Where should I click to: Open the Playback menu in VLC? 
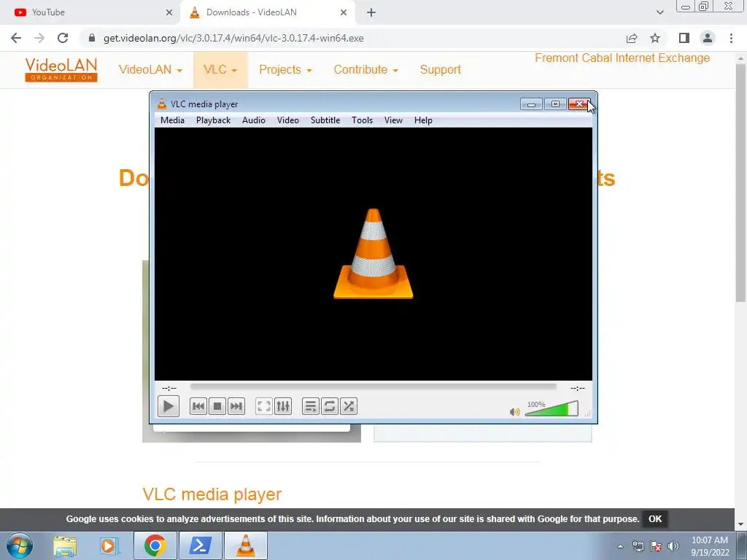pos(214,120)
